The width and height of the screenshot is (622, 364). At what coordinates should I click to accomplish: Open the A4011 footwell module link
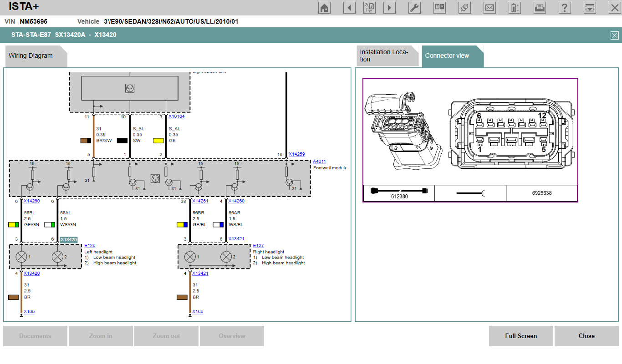(x=319, y=162)
